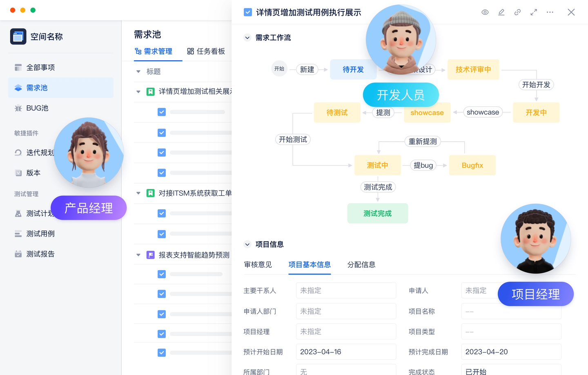Image resolution: width=588 pixels, height=375 pixels.
Task: Toggle last checkbox under 报表支持智能趋势预测
Action: pyautogui.click(x=162, y=353)
